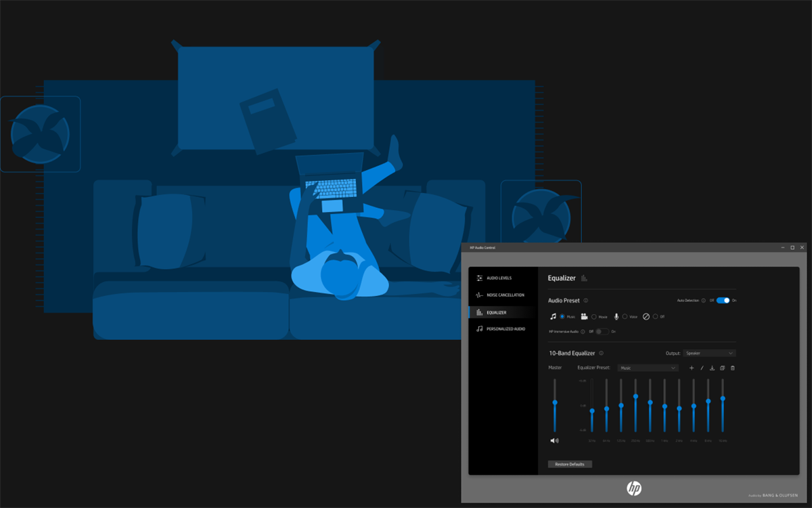812x508 pixels.
Task: Click the microphone Voice preset icon
Action: [x=616, y=316]
